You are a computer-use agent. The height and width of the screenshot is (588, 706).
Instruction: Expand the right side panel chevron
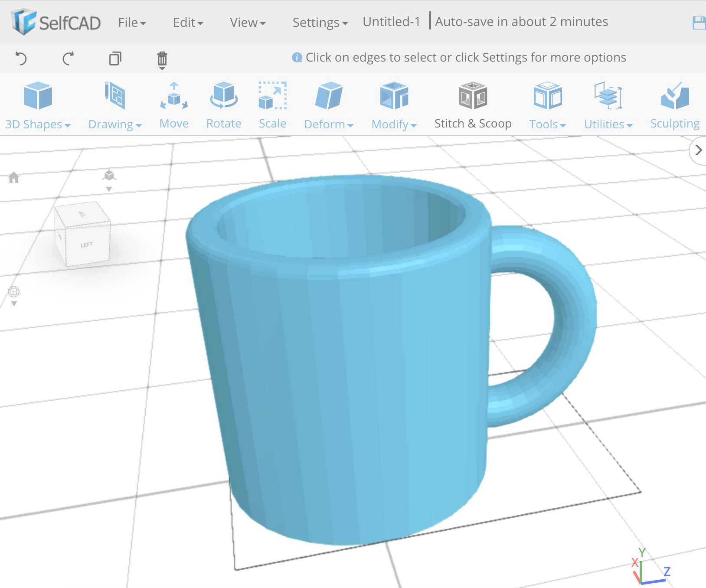pyautogui.click(x=699, y=150)
